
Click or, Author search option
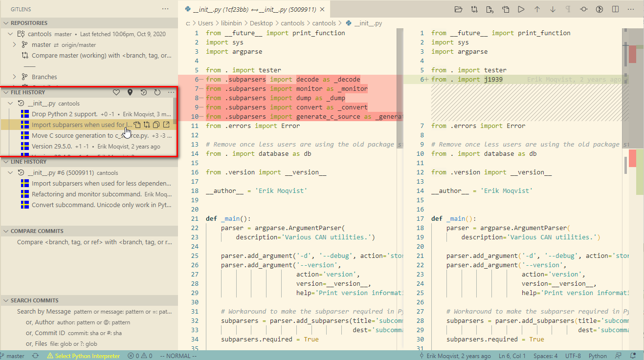point(89,322)
